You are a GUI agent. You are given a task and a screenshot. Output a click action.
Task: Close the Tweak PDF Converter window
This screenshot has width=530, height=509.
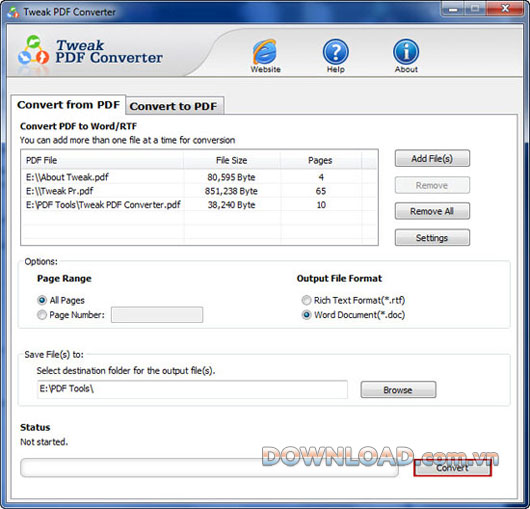505,9
